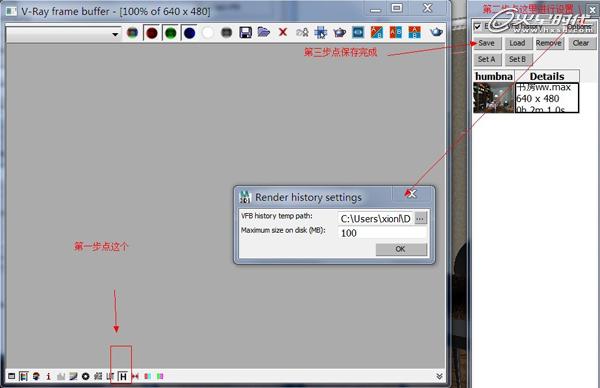Image resolution: width=600 pixels, height=388 pixels.
Task: Clear the frame buffer with the red X
Action: point(283,32)
